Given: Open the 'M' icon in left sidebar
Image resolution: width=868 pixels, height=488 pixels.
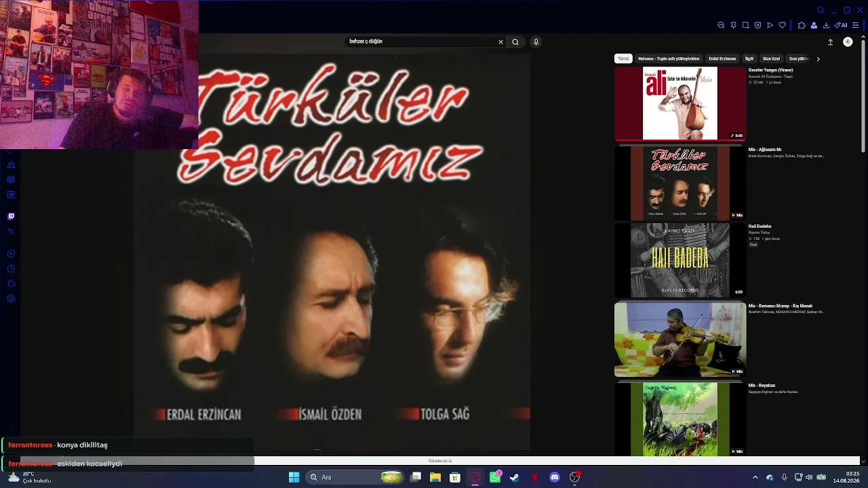Looking at the screenshot, I should coord(11,195).
